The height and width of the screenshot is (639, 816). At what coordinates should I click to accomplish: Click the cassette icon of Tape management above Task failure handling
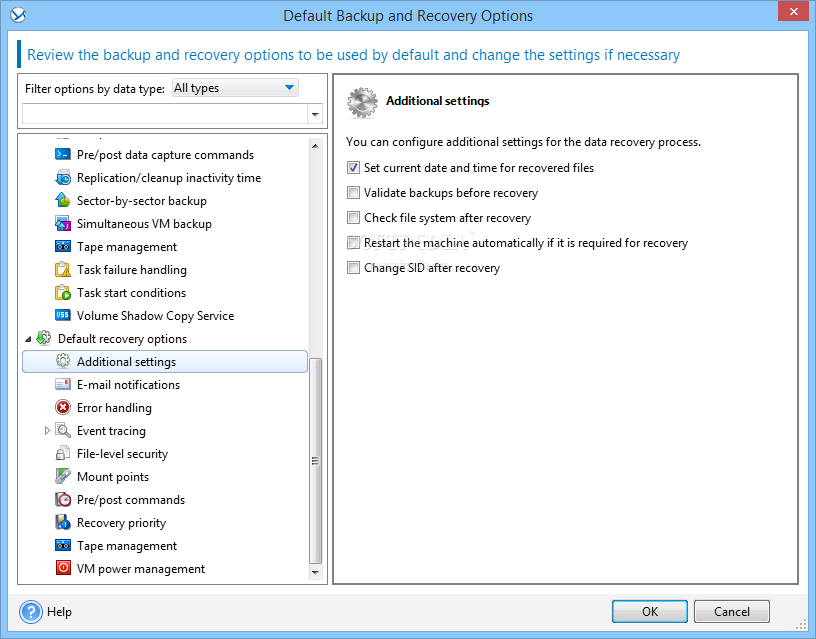[63, 246]
